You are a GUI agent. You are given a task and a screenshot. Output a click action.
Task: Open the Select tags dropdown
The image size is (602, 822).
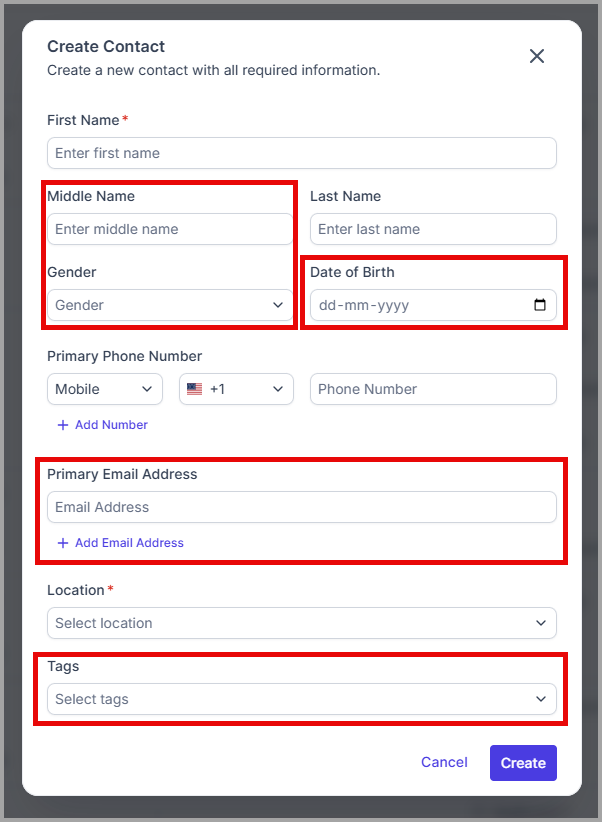(x=302, y=699)
